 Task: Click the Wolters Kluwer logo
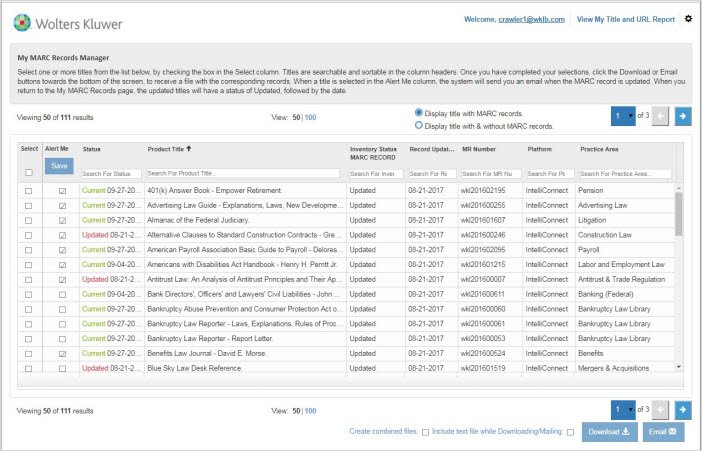tap(60, 19)
